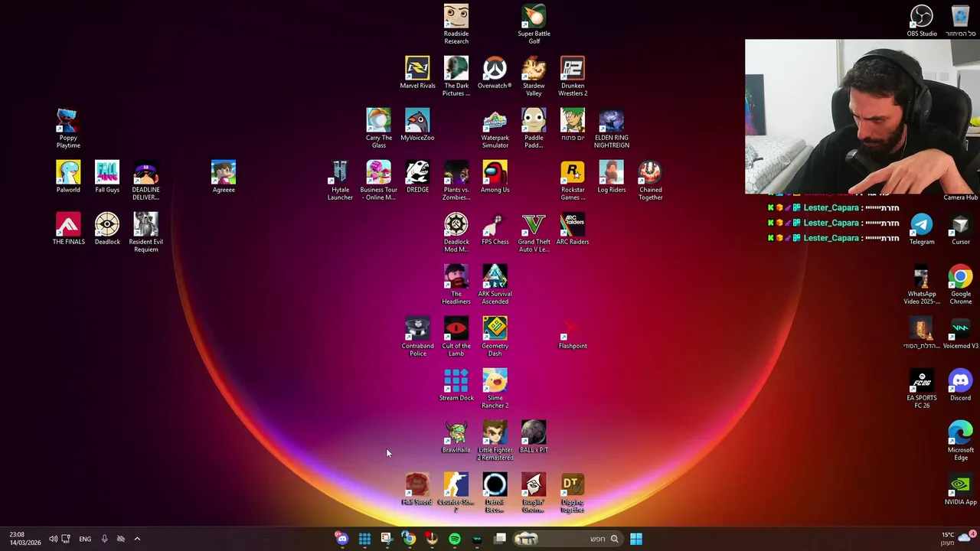Launch Telegram from desktop
This screenshot has width=980, height=551.
coord(922,229)
